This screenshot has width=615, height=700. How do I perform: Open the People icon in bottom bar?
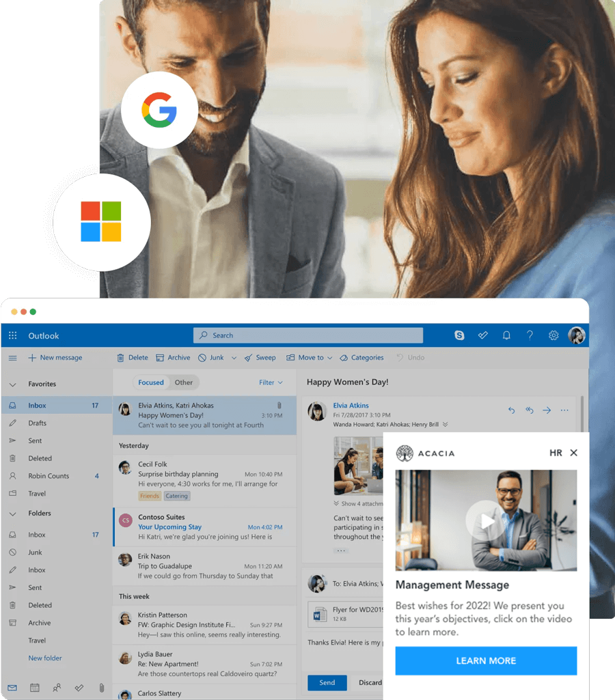pyautogui.click(x=57, y=688)
